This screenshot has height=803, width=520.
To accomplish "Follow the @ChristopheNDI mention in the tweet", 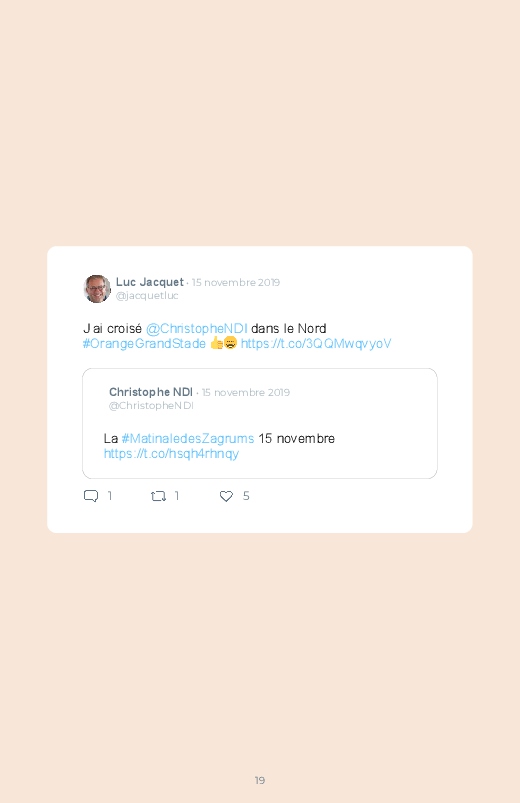I will tap(197, 328).
